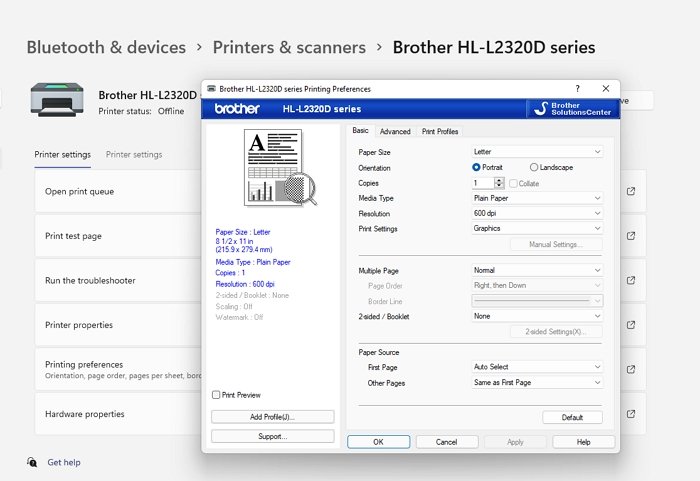The height and width of the screenshot is (481, 700).
Task: Open the Print Profiles tab
Action: tap(440, 131)
